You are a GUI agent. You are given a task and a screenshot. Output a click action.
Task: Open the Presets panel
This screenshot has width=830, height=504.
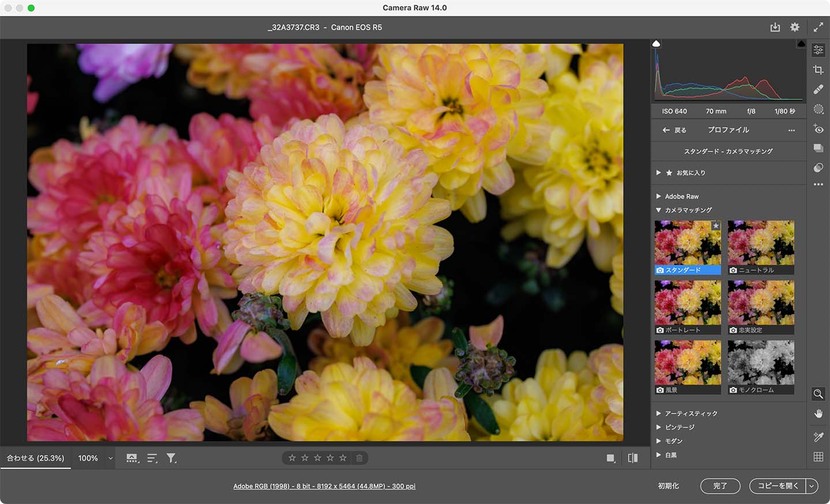click(x=818, y=148)
